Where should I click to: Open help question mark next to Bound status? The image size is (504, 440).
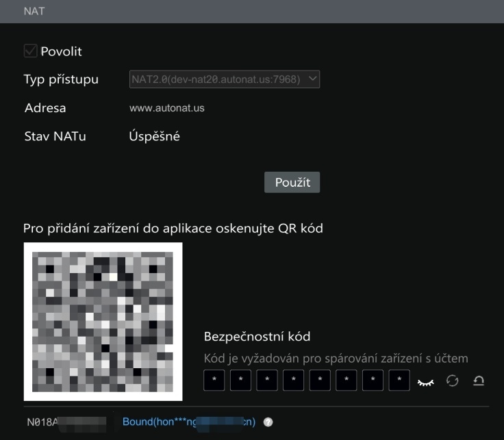[268, 422]
